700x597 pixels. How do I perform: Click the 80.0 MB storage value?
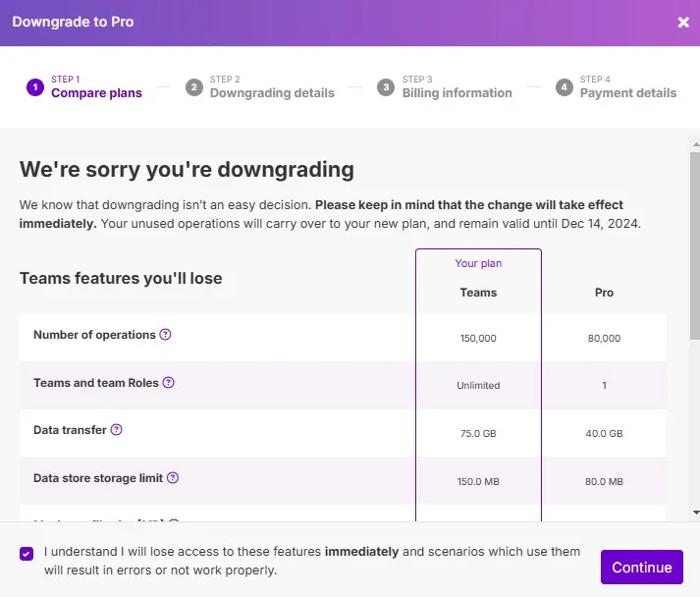(x=604, y=482)
